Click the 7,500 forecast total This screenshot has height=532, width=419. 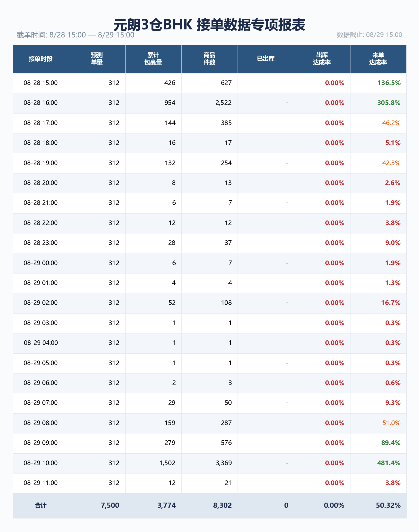point(110,505)
